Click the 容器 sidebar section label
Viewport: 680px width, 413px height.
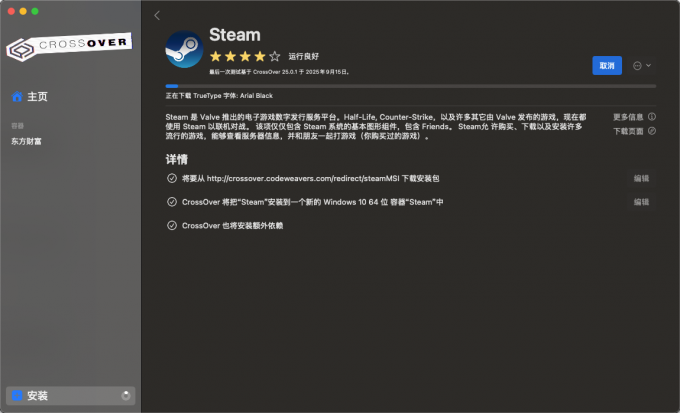tap(17, 126)
